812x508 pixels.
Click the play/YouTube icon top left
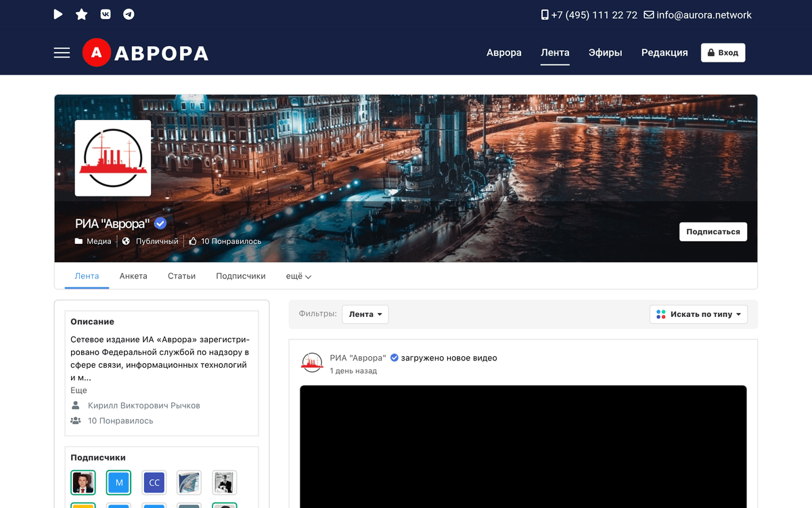point(58,14)
